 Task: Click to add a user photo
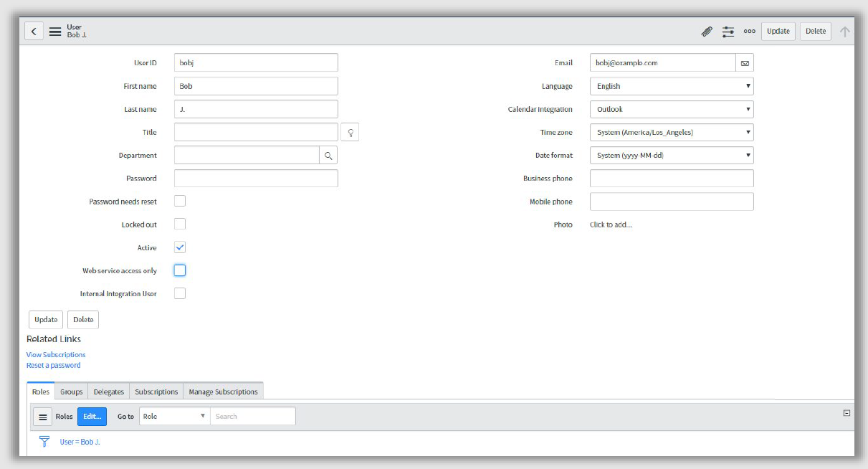click(x=610, y=224)
